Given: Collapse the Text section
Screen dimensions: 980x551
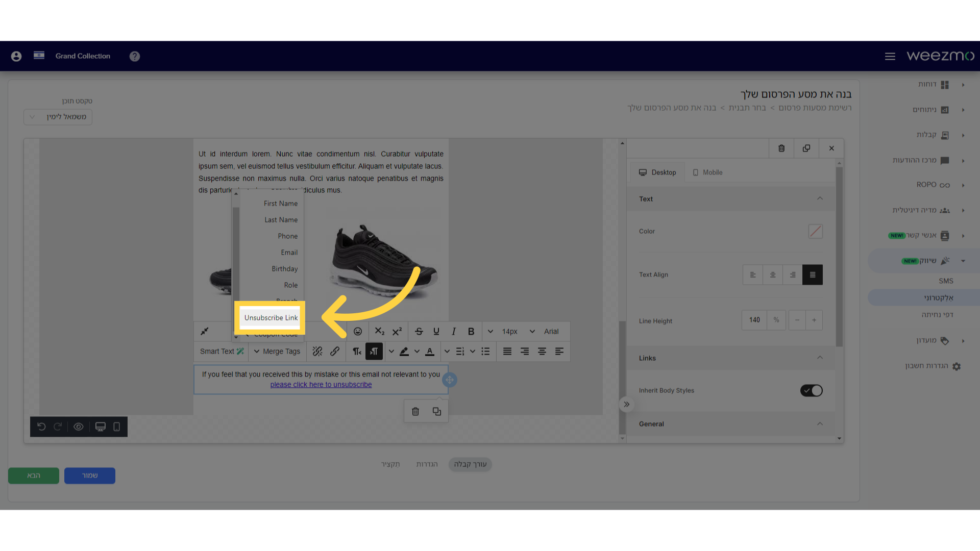Looking at the screenshot, I should click(x=820, y=199).
